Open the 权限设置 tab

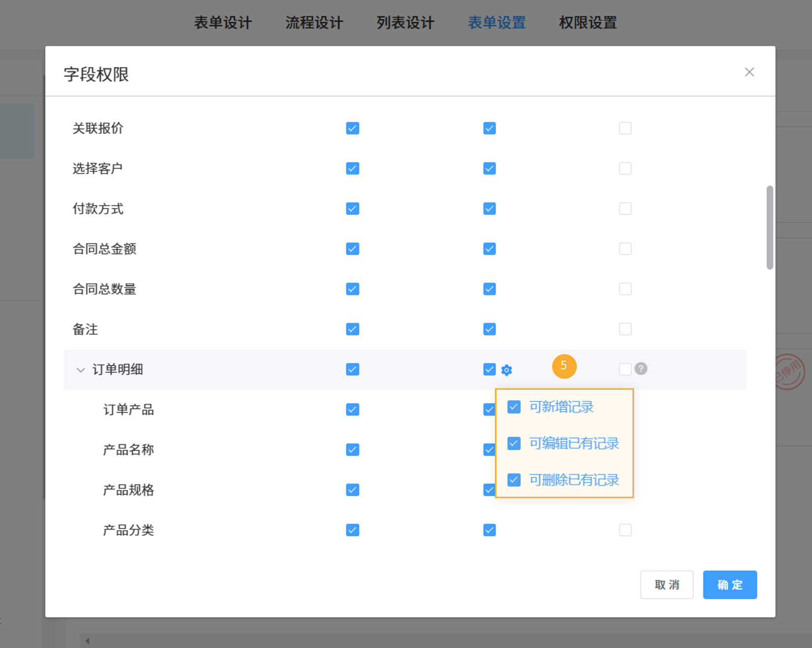tap(588, 23)
